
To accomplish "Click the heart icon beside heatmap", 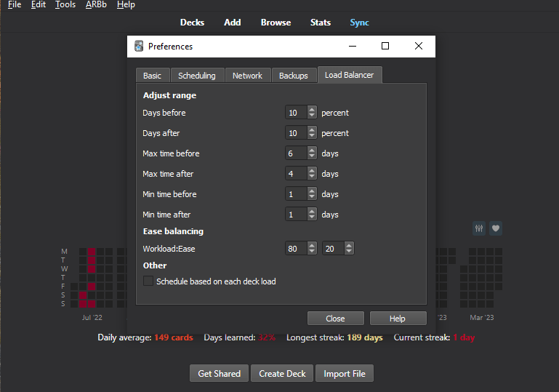I will 496,228.
